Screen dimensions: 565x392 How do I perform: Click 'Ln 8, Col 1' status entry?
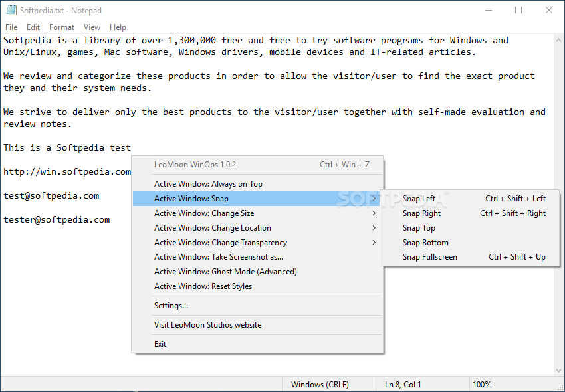pos(403,385)
